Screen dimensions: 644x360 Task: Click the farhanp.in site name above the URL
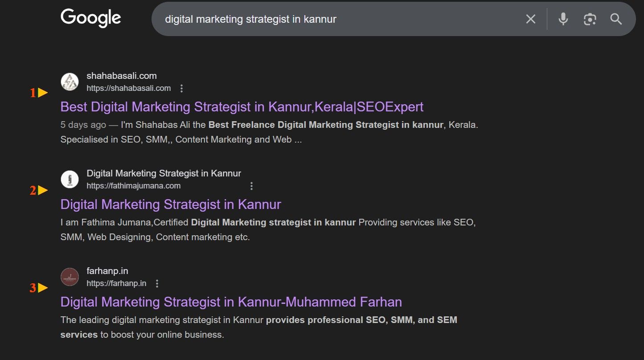[107, 270]
